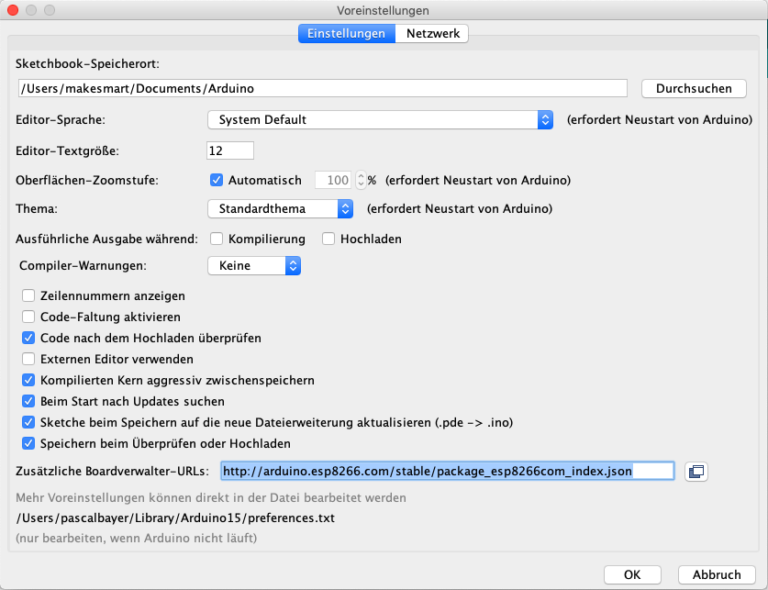Expand the Thema Standardthema dropdown
Viewport: 768px width, 590px height.
coord(280,209)
